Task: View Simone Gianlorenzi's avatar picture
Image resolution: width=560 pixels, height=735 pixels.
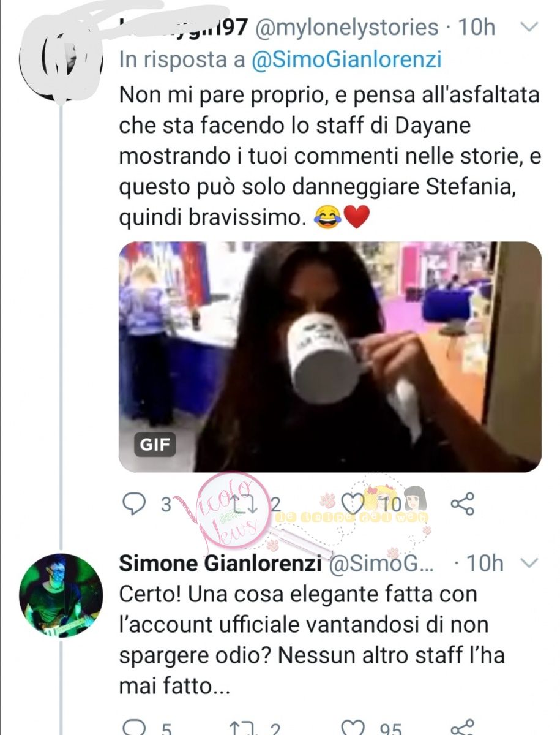Action: coord(61,595)
